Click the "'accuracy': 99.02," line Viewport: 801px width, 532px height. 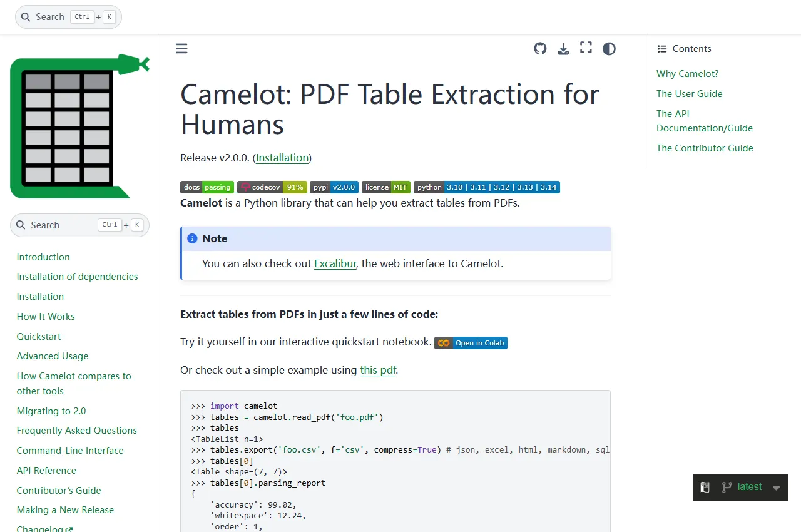(x=253, y=504)
